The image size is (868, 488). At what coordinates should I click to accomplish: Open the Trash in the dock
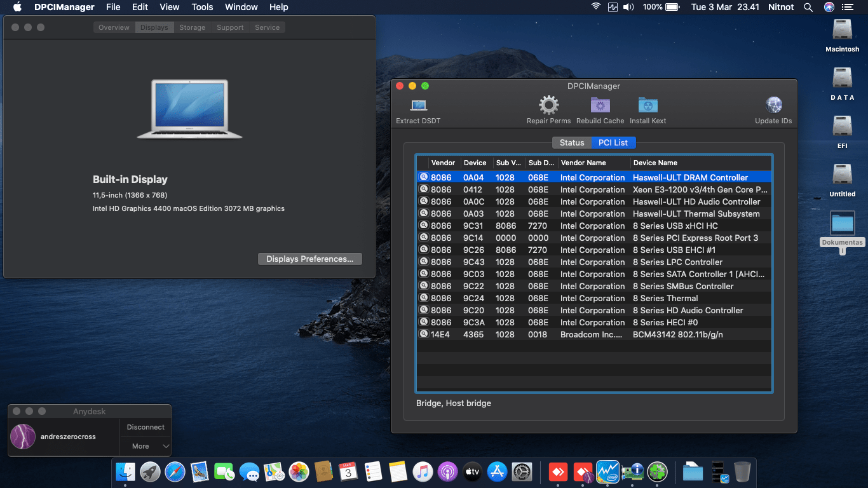coord(742,471)
